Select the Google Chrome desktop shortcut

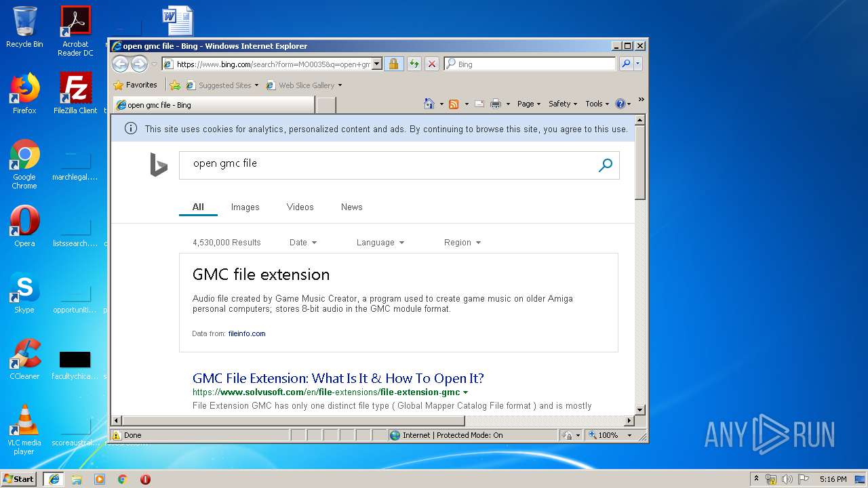click(24, 164)
